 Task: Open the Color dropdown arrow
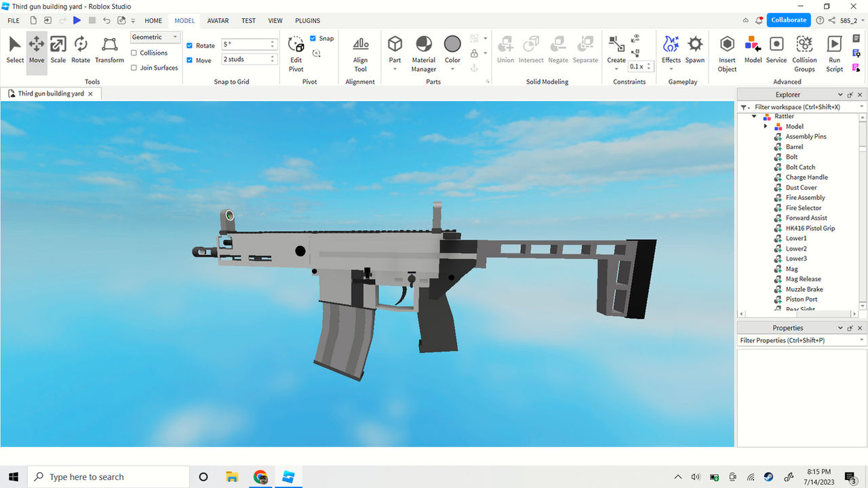click(452, 68)
